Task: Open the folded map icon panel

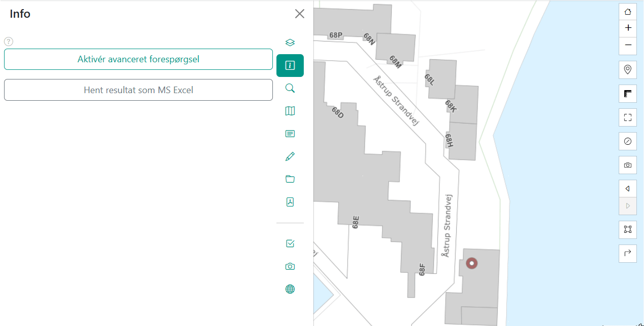Action: point(290,111)
